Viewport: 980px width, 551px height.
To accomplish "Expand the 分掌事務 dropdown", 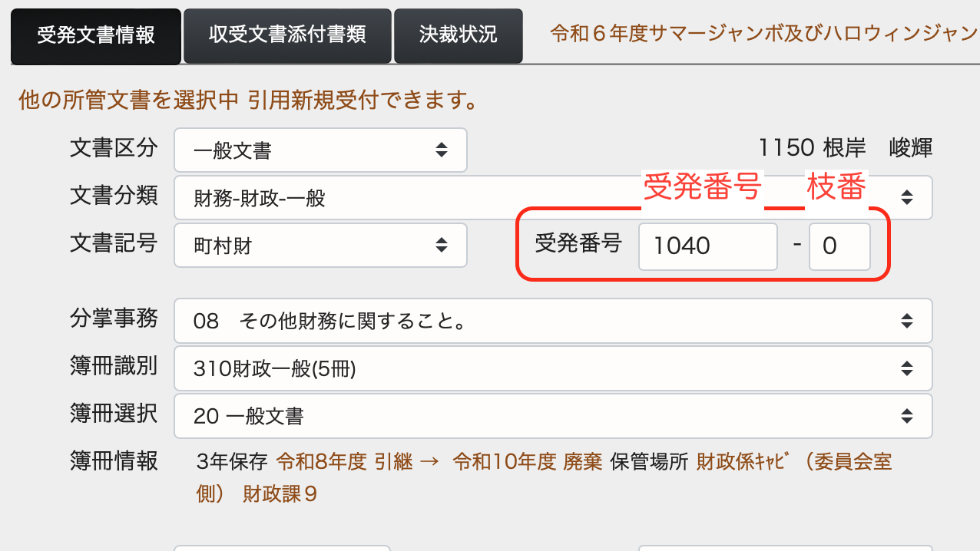I will tap(552, 321).
